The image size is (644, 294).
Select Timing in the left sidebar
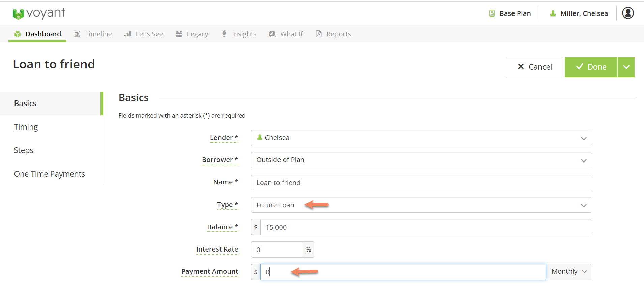point(26,127)
